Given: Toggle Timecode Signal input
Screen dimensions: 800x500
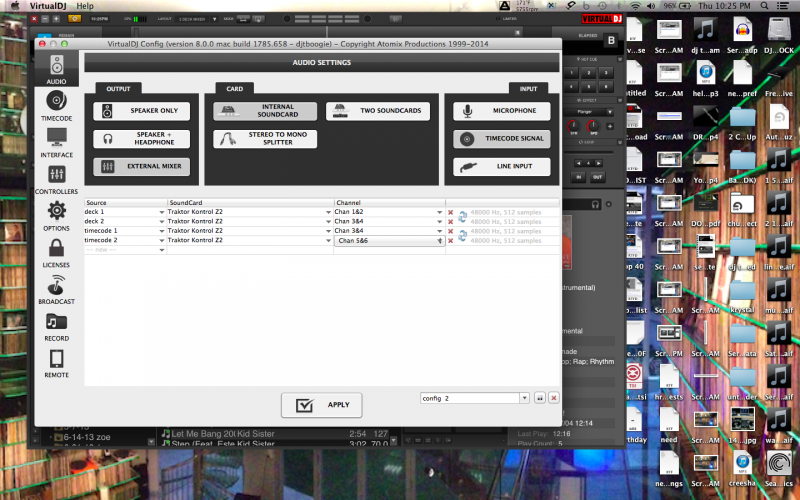Looking at the screenshot, I should pyautogui.click(x=502, y=139).
